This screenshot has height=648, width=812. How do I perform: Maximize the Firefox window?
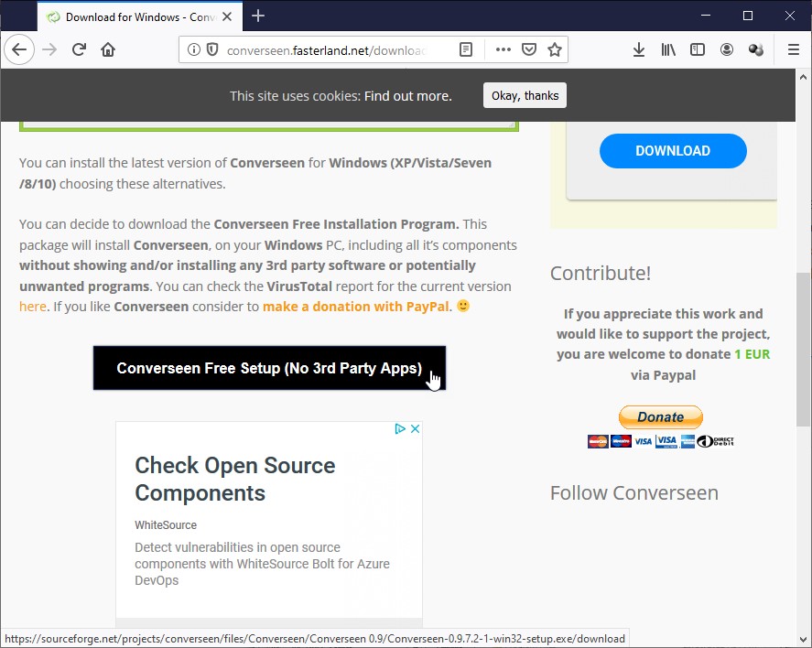(x=748, y=16)
